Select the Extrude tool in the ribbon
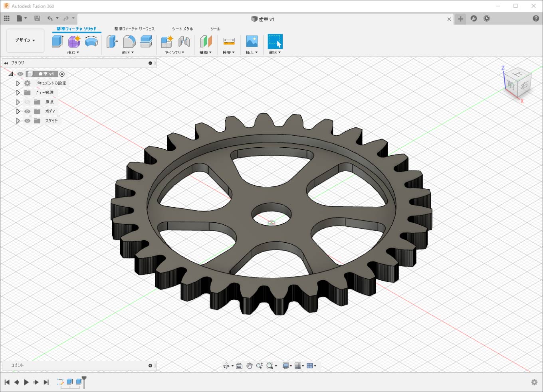 (x=58, y=41)
